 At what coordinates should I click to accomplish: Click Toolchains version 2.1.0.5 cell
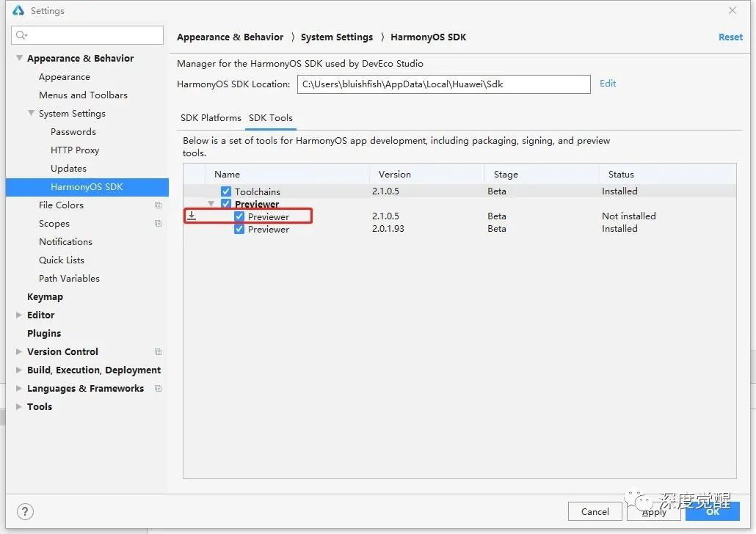click(386, 191)
